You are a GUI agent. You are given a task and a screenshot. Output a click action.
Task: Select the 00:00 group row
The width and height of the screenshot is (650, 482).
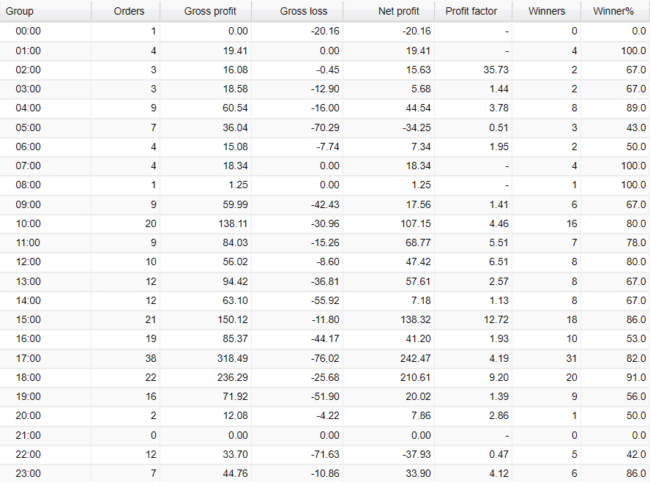click(28, 31)
